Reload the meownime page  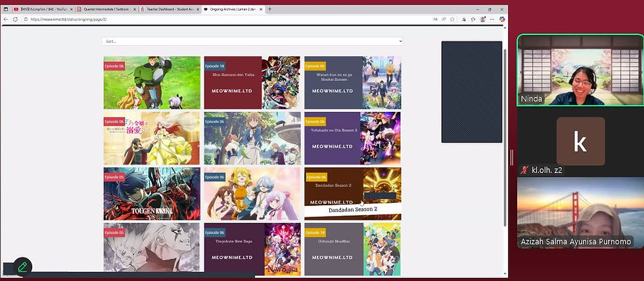(15, 19)
